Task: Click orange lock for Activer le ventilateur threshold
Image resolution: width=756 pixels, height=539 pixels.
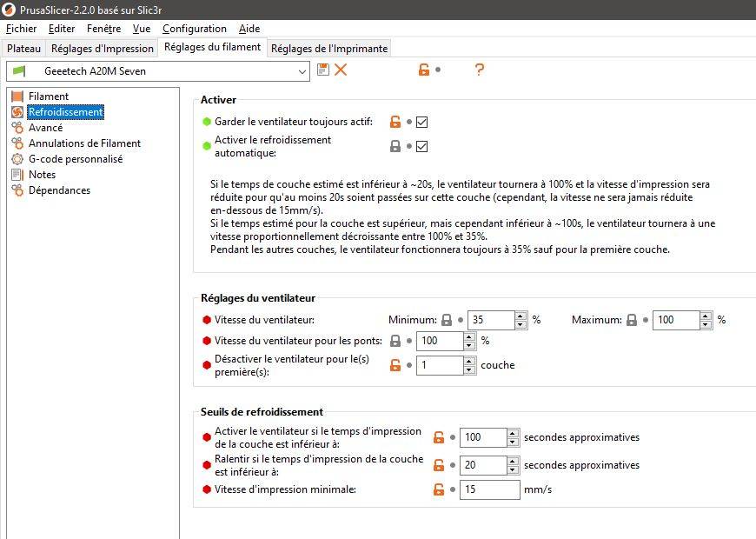Action: [439, 437]
